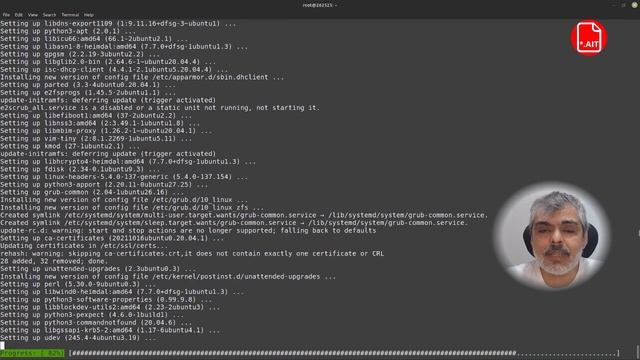
Task: Click the line setting up fdisk
Action: click(x=80, y=169)
